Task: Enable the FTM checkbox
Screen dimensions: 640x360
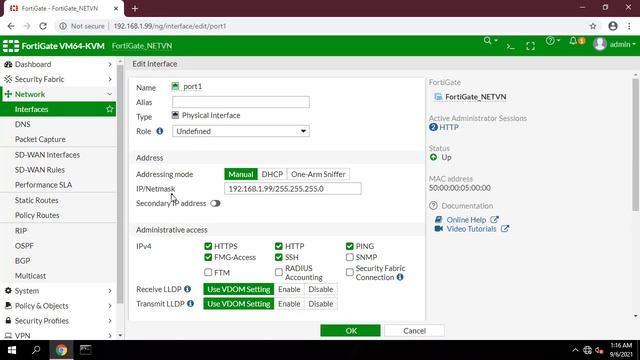Action: coord(208,272)
